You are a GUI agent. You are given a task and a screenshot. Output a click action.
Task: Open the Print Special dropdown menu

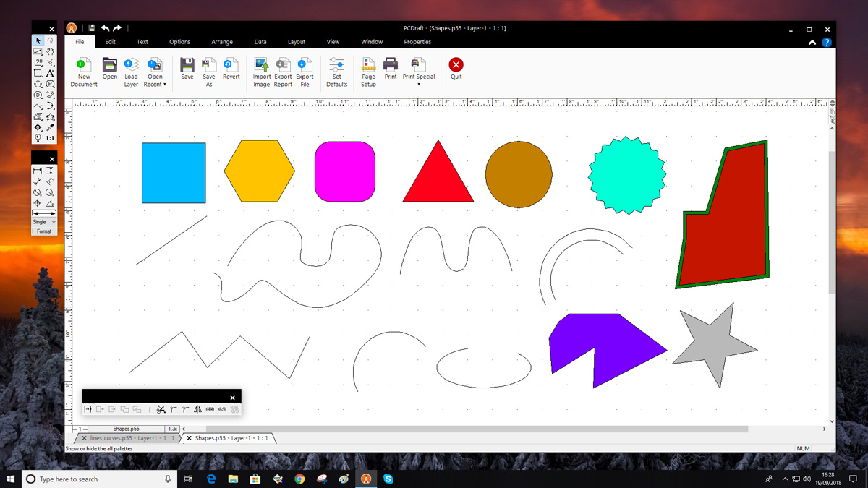pos(419,84)
